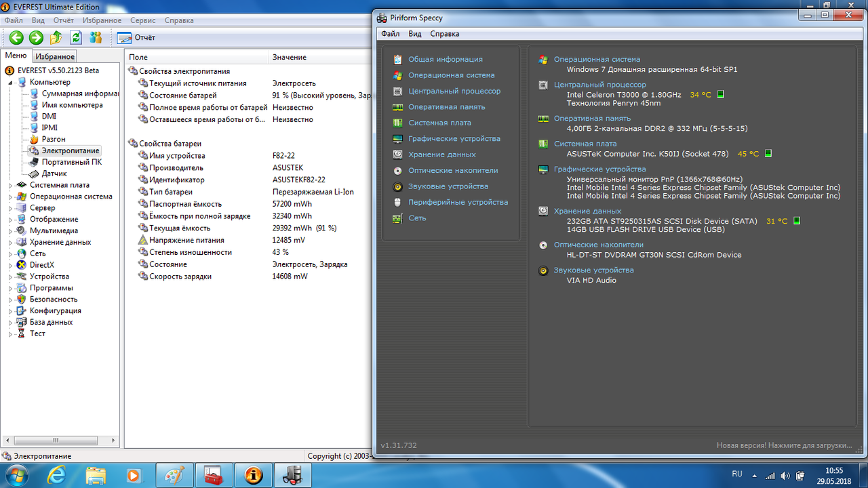Open Хранение данных in Speccy sidebar
This screenshot has width=868, height=488.
click(x=441, y=155)
